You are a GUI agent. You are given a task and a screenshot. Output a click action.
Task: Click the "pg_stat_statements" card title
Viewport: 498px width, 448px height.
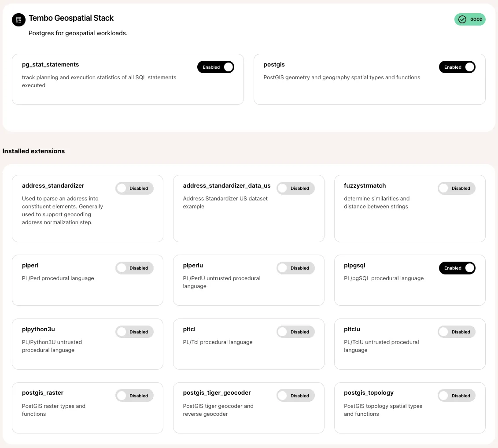point(51,64)
